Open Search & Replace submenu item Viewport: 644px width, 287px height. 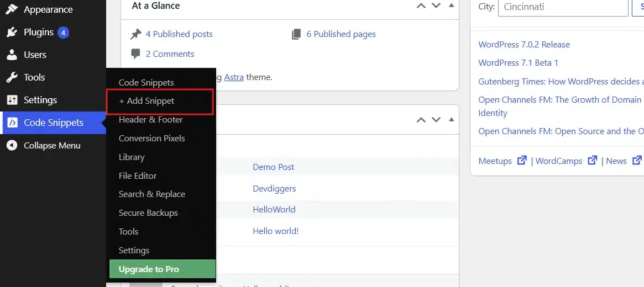click(152, 194)
